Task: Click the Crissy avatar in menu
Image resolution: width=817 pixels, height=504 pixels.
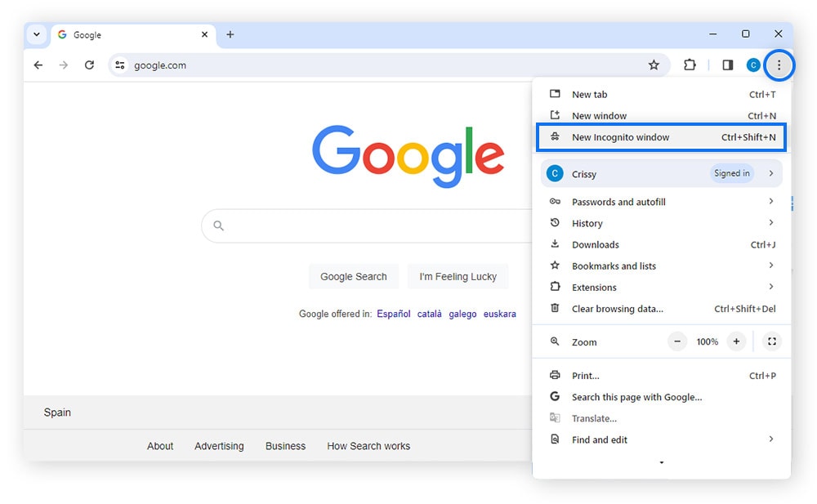Action: 555,173
